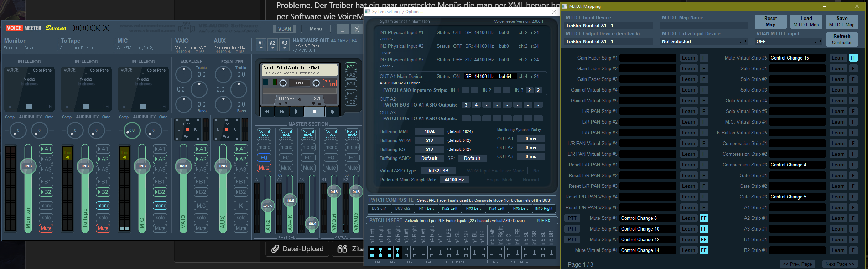Enable A1 routing on the Monitor strip
Viewport: 868px width, 269px height.
tap(46, 149)
